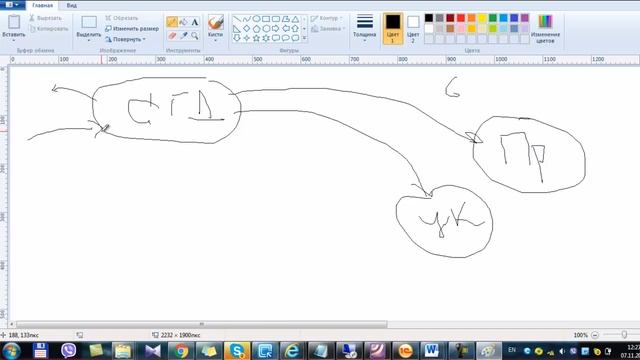Choose the five-point star shape

[256, 38]
